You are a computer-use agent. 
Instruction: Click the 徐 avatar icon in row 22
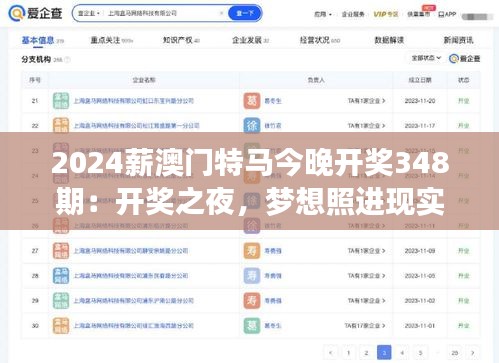[x=252, y=126]
